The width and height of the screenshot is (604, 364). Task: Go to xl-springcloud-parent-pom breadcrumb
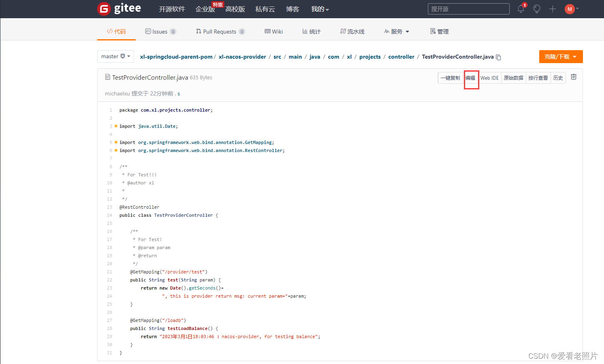tap(176, 57)
